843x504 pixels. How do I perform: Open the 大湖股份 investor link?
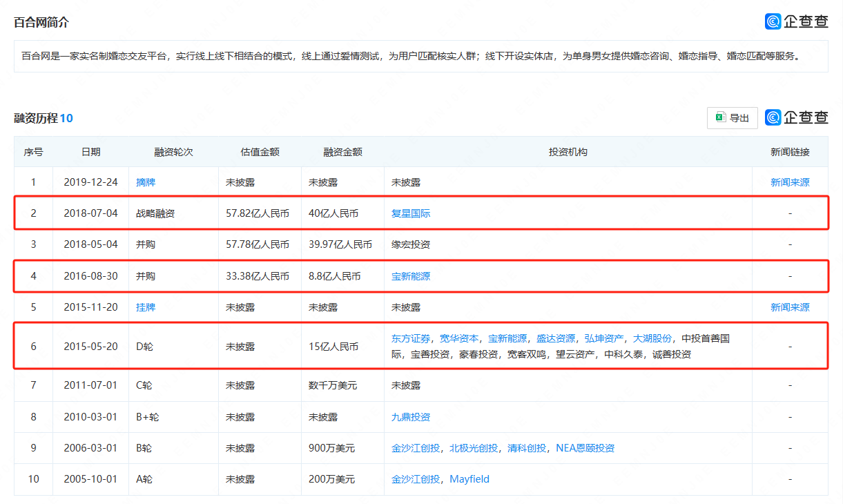(652, 338)
